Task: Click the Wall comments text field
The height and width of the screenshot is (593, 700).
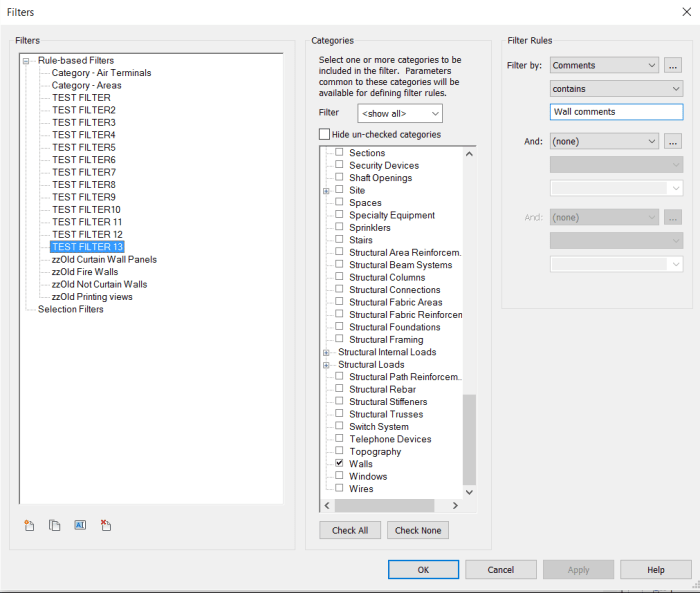Action: coord(616,112)
